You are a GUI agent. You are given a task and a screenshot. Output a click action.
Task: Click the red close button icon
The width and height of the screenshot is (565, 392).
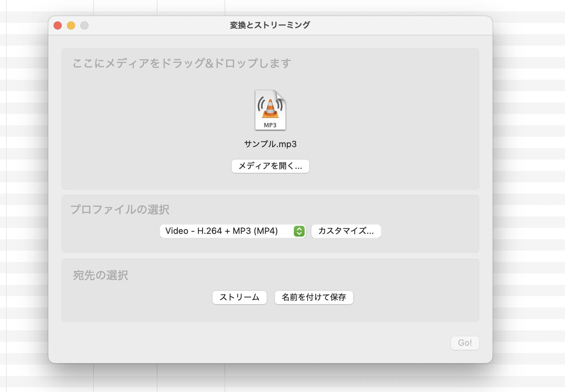58,25
